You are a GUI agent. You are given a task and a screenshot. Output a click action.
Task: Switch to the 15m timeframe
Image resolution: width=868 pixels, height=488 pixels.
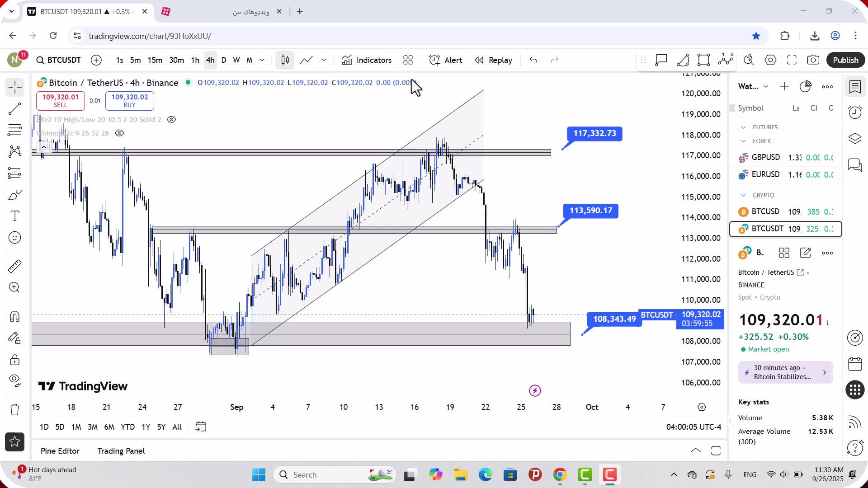point(155,60)
